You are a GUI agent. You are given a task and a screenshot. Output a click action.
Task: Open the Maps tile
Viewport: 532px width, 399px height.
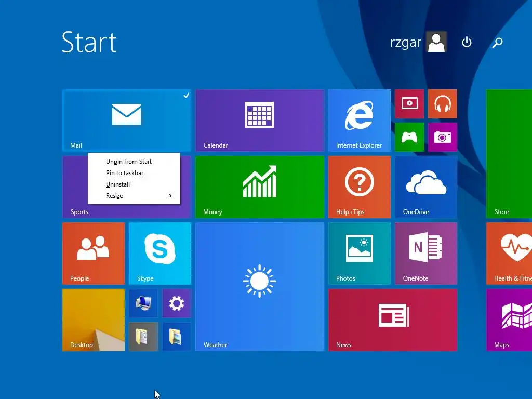(x=509, y=320)
